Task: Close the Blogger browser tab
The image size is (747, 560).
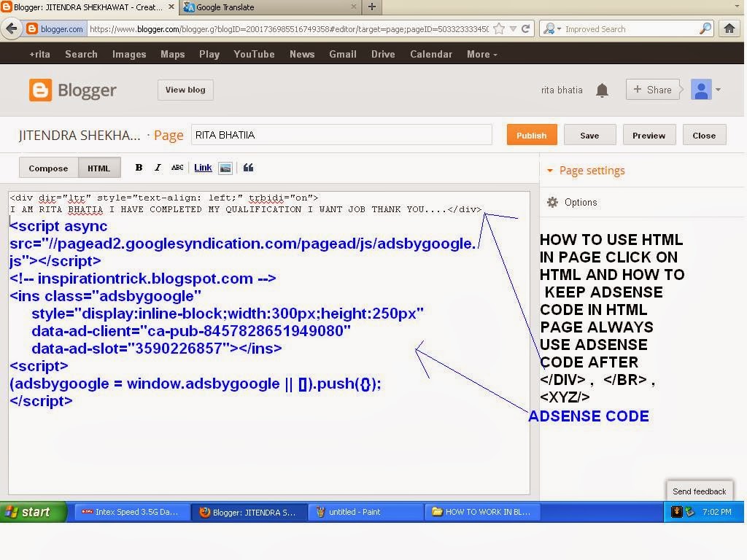Action: coord(171,7)
